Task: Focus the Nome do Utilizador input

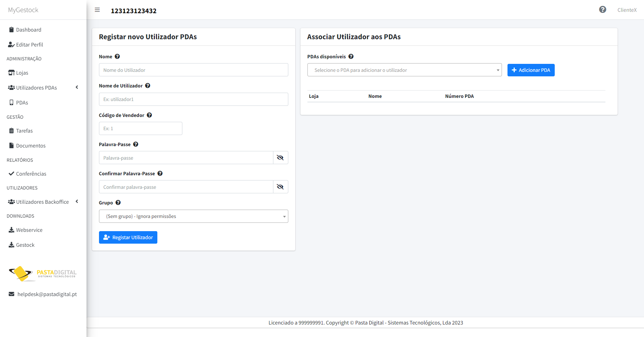Action: [193, 70]
